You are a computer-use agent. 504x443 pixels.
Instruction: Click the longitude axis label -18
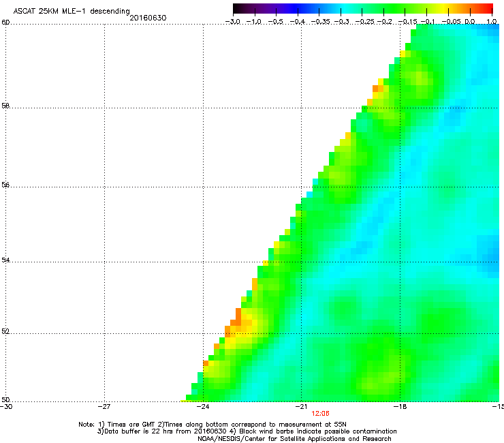pyautogui.click(x=400, y=407)
